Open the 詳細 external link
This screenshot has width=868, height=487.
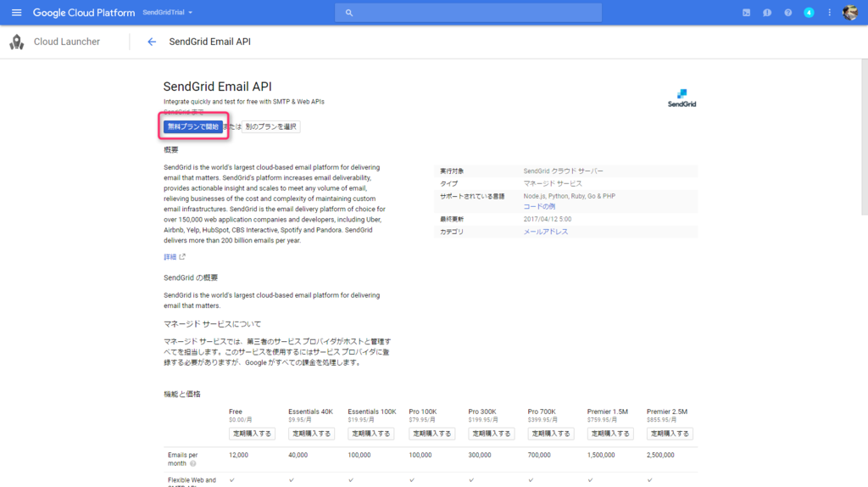170,257
